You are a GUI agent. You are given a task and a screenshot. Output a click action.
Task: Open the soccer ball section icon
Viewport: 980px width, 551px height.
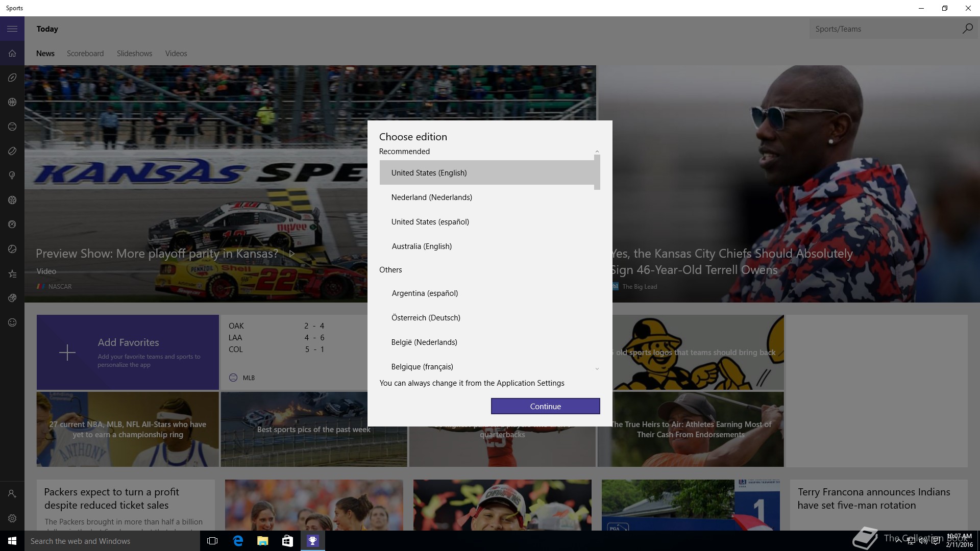12,200
